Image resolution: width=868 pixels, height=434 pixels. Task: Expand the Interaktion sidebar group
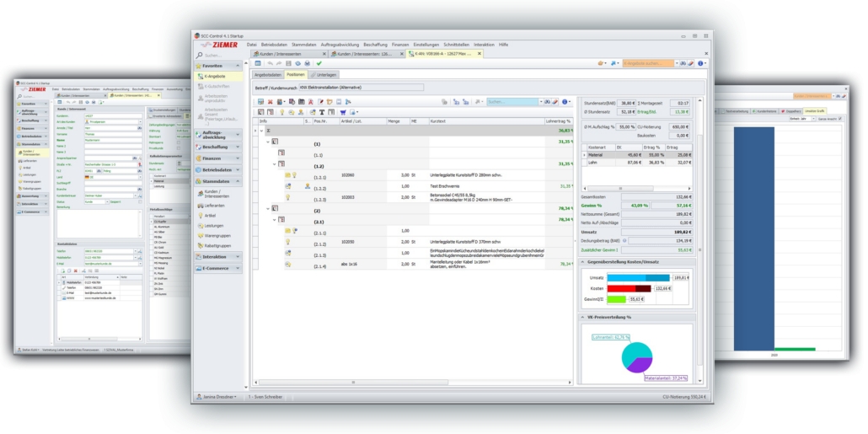[238, 257]
